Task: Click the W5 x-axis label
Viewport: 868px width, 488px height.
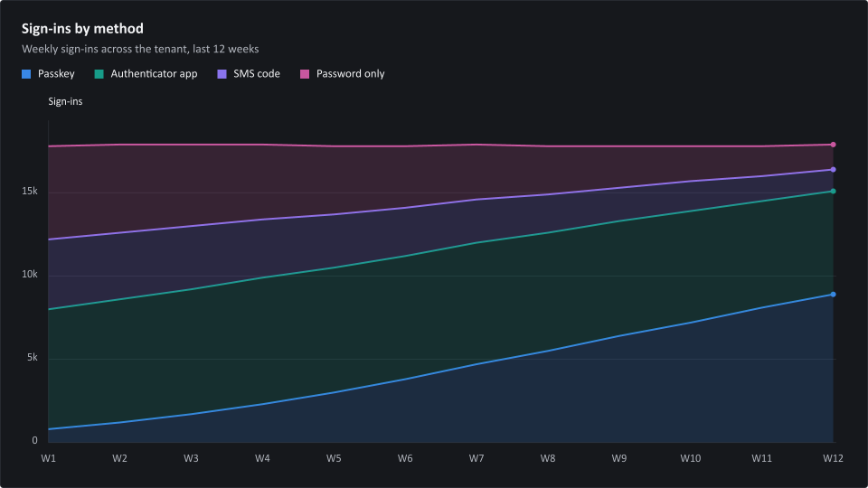Action: coord(334,459)
